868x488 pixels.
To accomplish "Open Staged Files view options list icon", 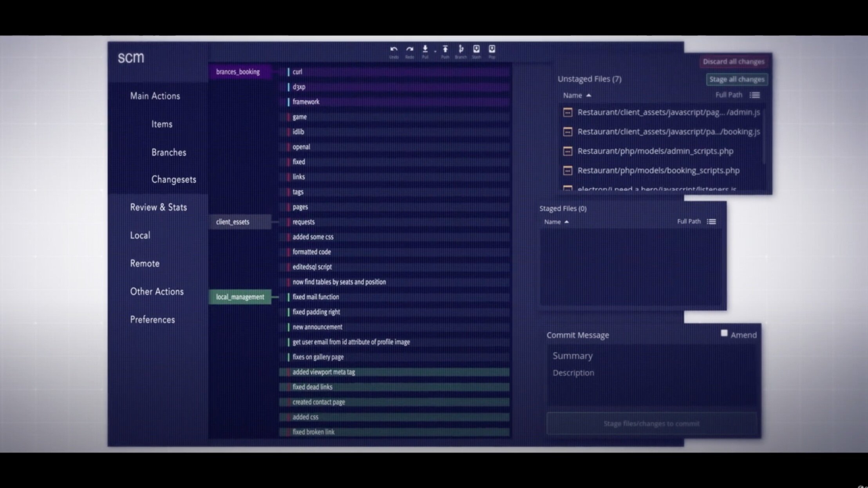I will click(x=711, y=222).
